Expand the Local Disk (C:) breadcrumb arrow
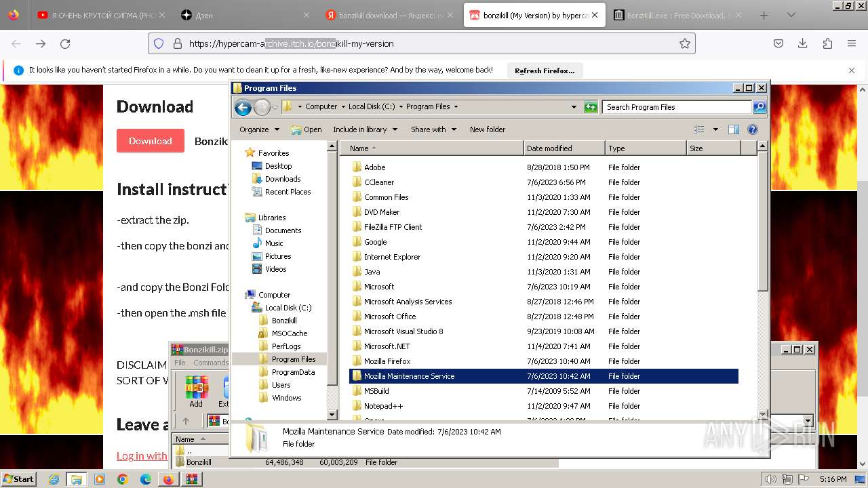The width and height of the screenshot is (868, 488). point(401,107)
